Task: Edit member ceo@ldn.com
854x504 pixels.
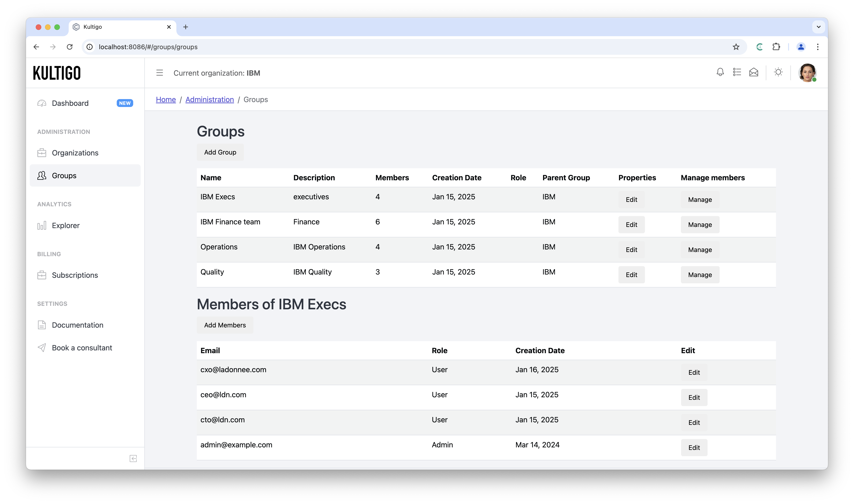Action: 694,397
